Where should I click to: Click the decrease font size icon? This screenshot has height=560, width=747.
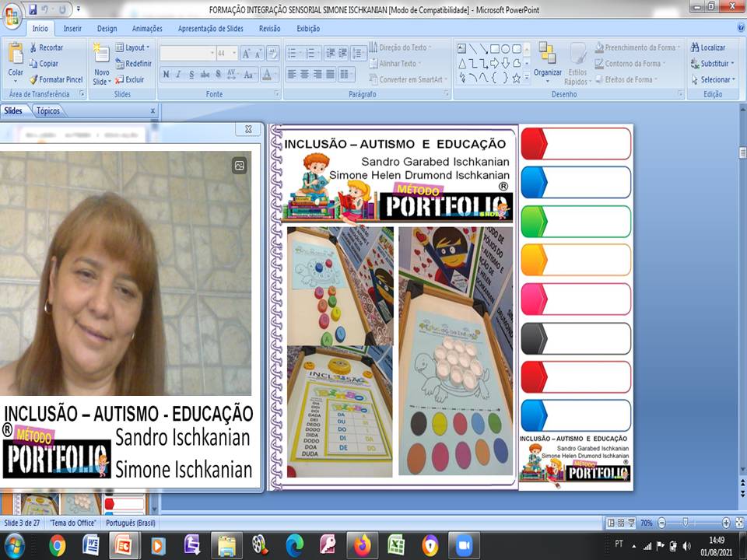[258, 54]
